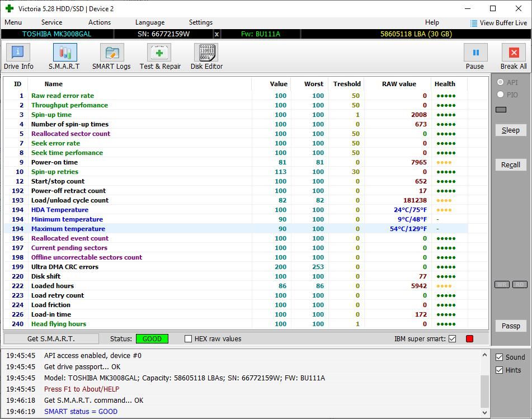This screenshot has height=419, width=532.
Task: Click the Passp button
Action: click(511, 326)
